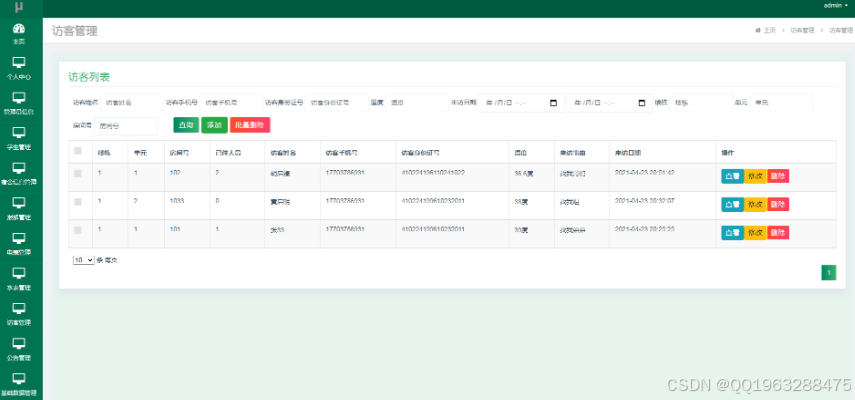This screenshot has width=855, height=400.
Task: Open 管理员信息 sidebar item
Action: click(19, 104)
